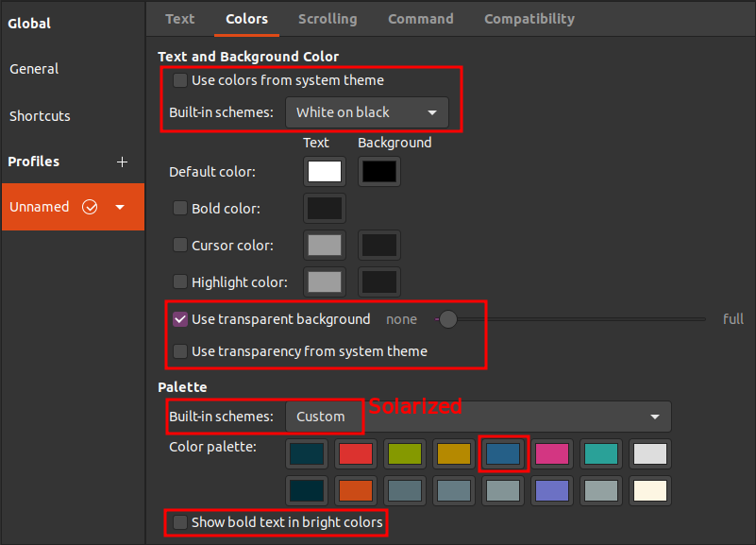Click the Bold color swatch
This screenshot has width=756, height=545.
pyautogui.click(x=325, y=209)
